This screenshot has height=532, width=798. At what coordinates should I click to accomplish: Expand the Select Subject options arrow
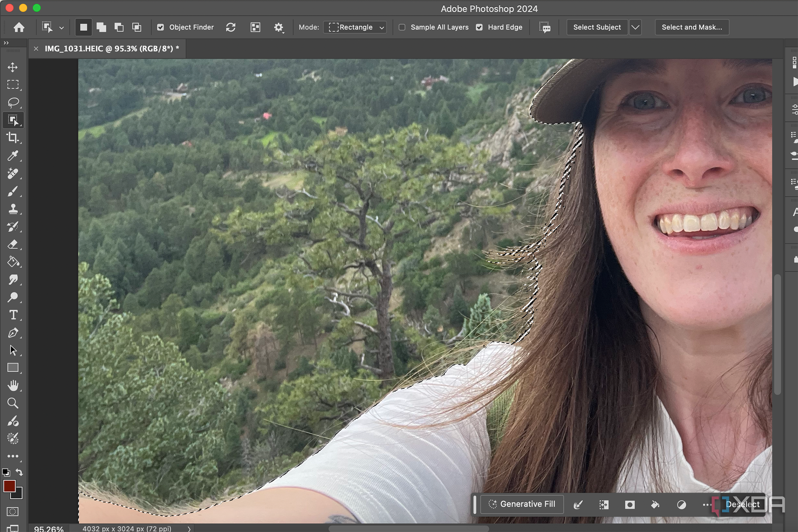[x=635, y=27]
